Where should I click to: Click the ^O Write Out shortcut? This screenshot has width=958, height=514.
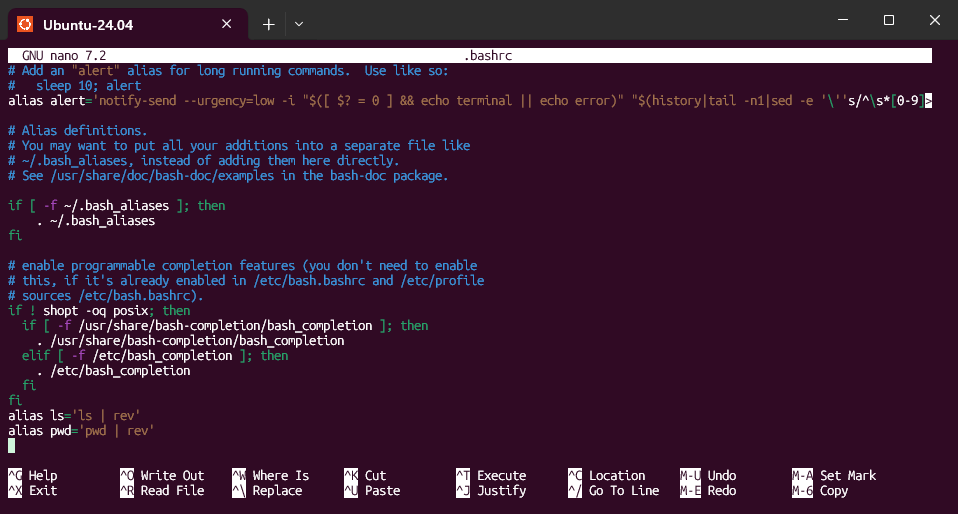(x=162, y=476)
